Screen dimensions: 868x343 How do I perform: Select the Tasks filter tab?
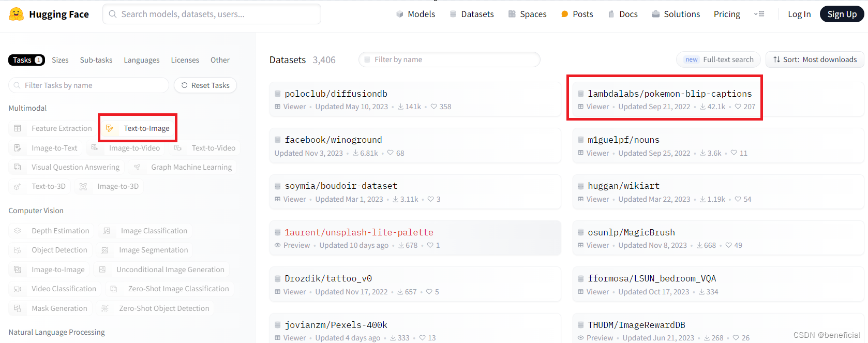(26, 60)
